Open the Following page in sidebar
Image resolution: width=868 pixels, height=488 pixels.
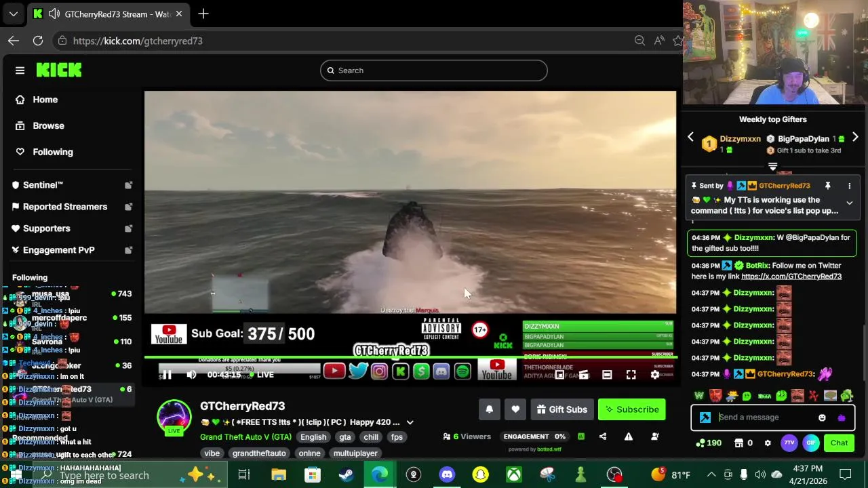pyautogui.click(x=53, y=152)
